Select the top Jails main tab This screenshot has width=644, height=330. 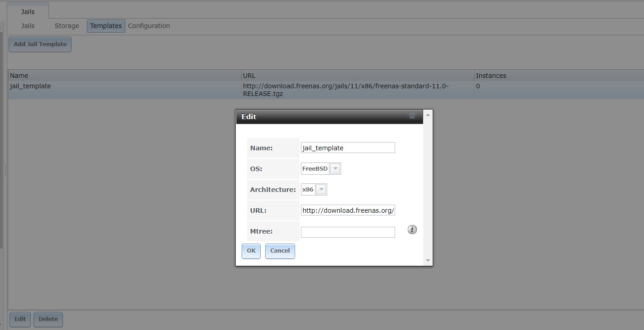[x=28, y=11]
